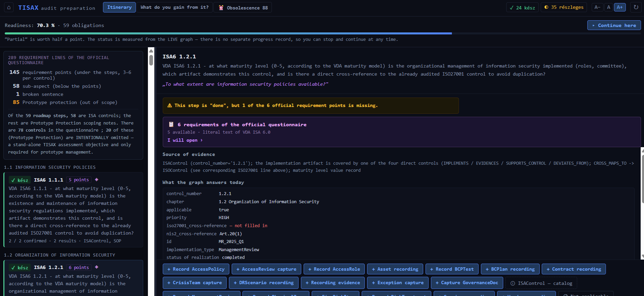Click the info icon on ISAControl – catalog
The height and width of the screenshot is (296, 644).
513,283
